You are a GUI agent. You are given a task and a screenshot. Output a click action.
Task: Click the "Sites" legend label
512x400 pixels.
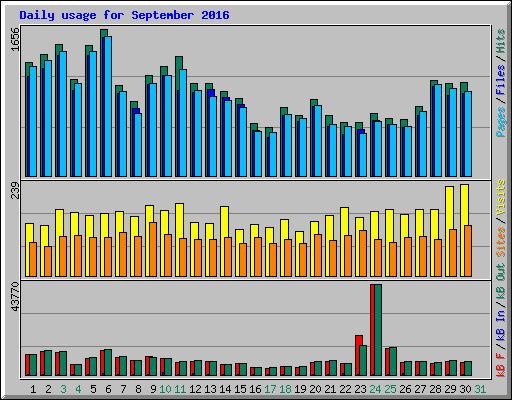click(501, 242)
